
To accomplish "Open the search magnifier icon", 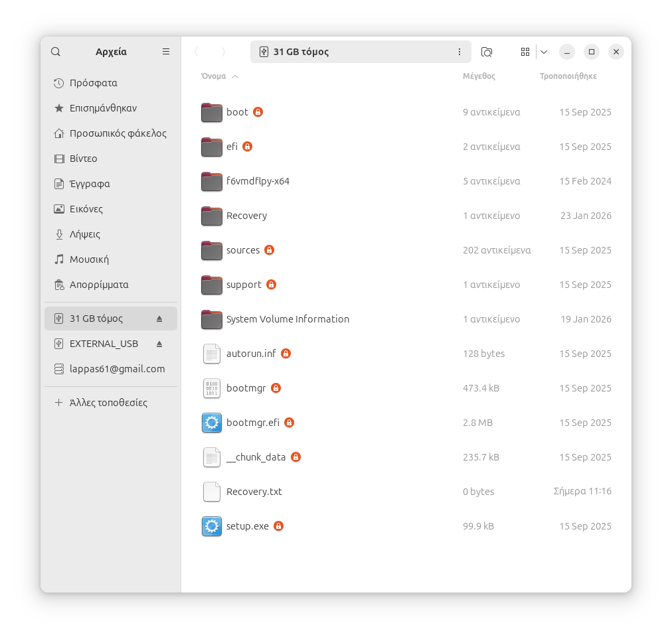I will tap(56, 52).
